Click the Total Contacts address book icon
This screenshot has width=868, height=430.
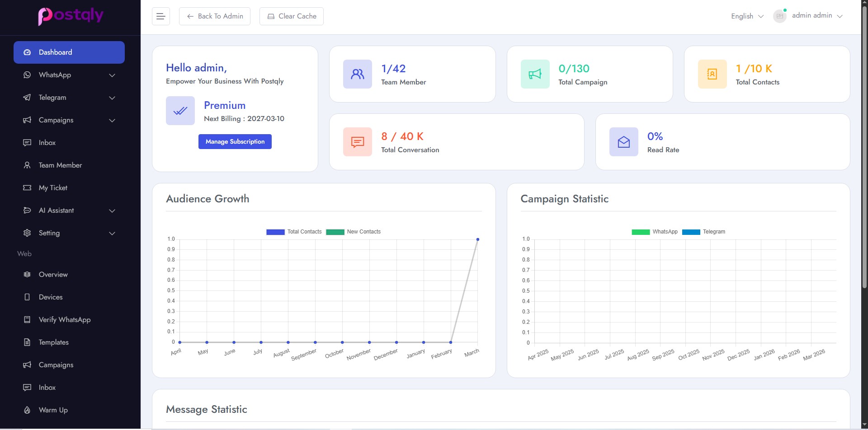pyautogui.click(x=712, y=74)
